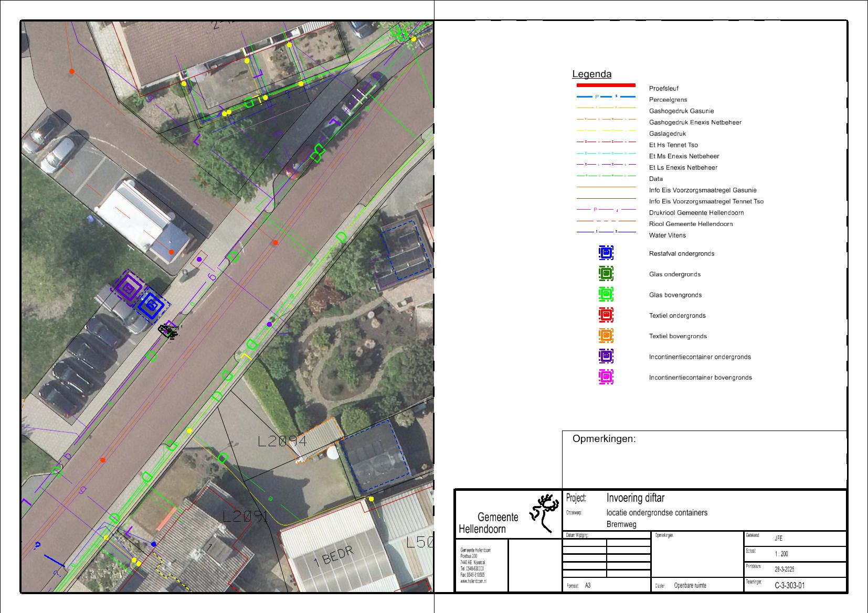This screenshot has width=868, height=613.
Task: Click the drawing number C-3-303-01
Action: click(789, 585)
